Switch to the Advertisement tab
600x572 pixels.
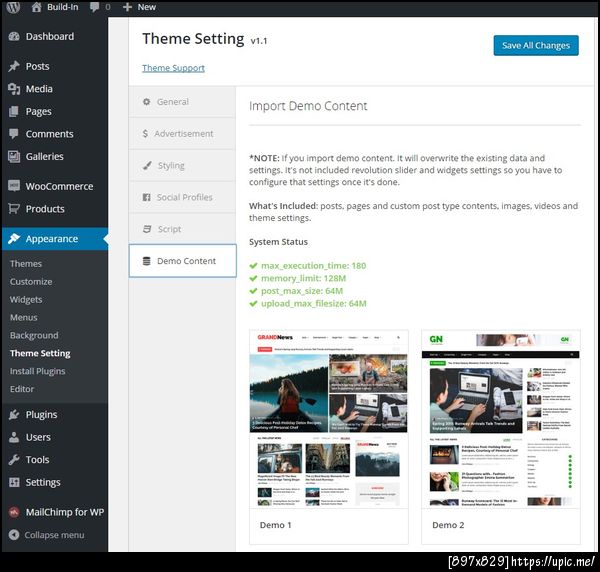point(183,134)
